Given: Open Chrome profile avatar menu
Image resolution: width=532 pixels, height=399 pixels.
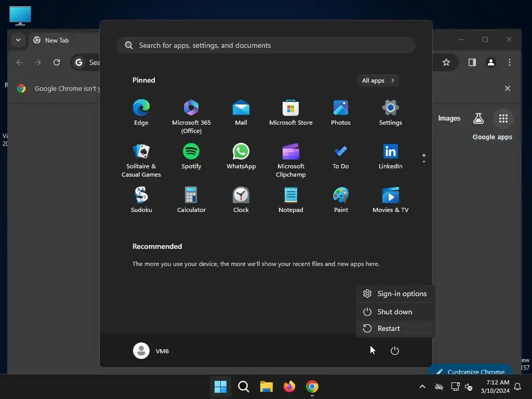Looking at the screenshot, I should tap(491, 62).
